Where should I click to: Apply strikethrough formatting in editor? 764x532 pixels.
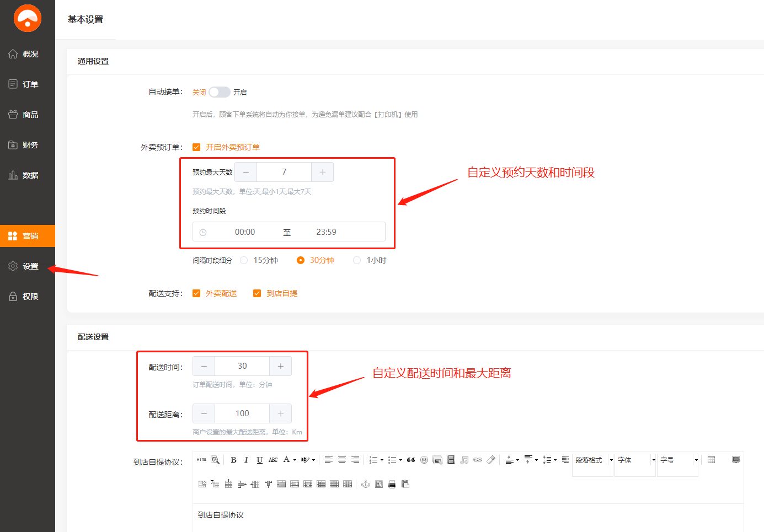(x=273, y=460)
